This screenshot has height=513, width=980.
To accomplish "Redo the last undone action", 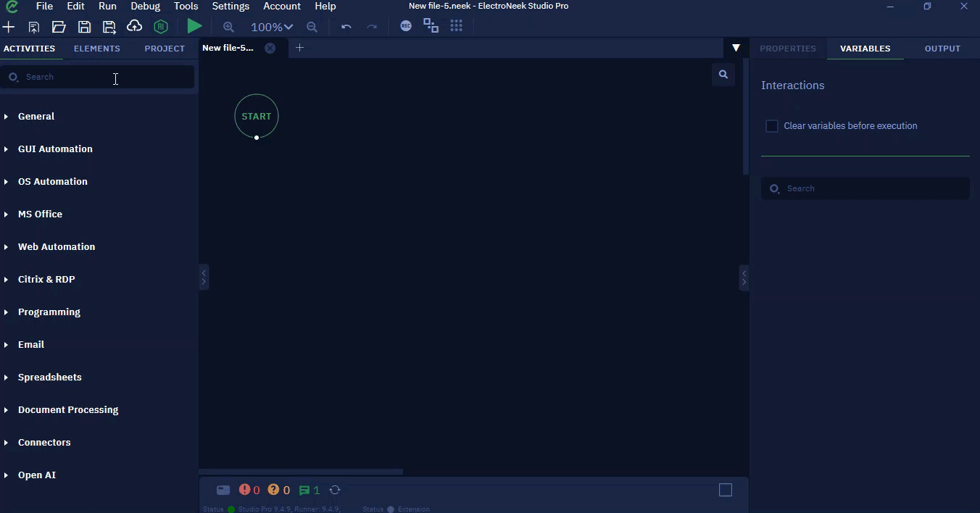I will pos(372,27).
